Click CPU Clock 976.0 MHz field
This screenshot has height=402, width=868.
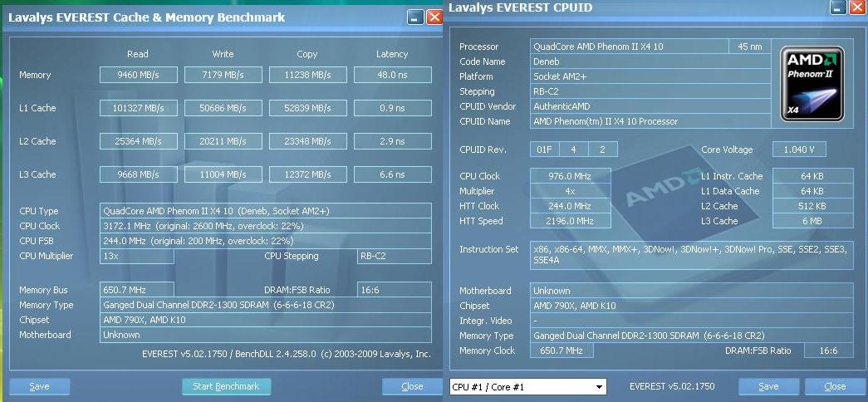pyautogui.click(x=571, y=176)
